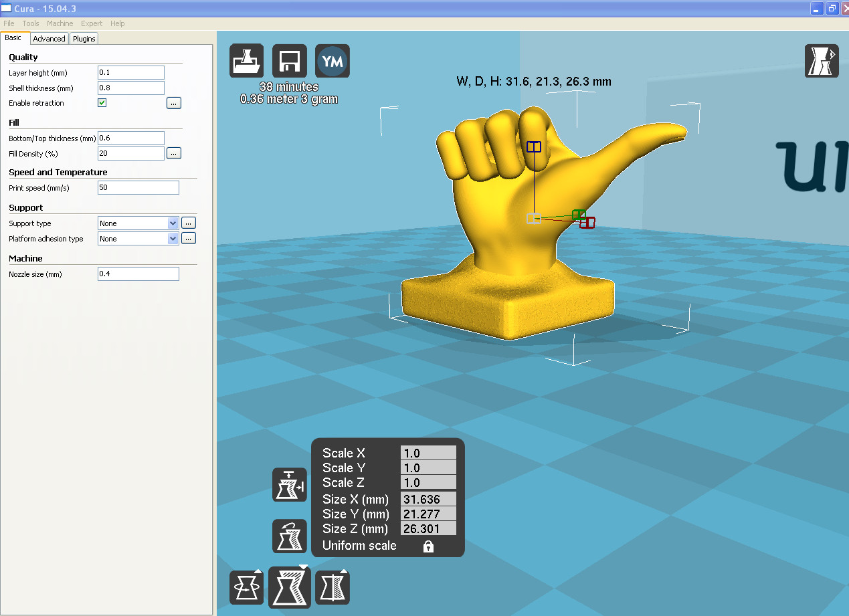849x616 pixels.
Task: Click the 'Speed and Temperature' heading
Action: [58, 172]
